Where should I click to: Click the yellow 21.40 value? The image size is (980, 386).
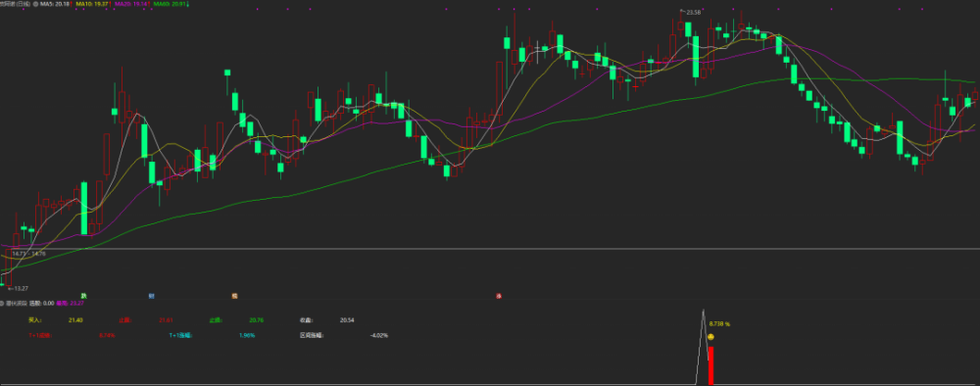point(75,319)
